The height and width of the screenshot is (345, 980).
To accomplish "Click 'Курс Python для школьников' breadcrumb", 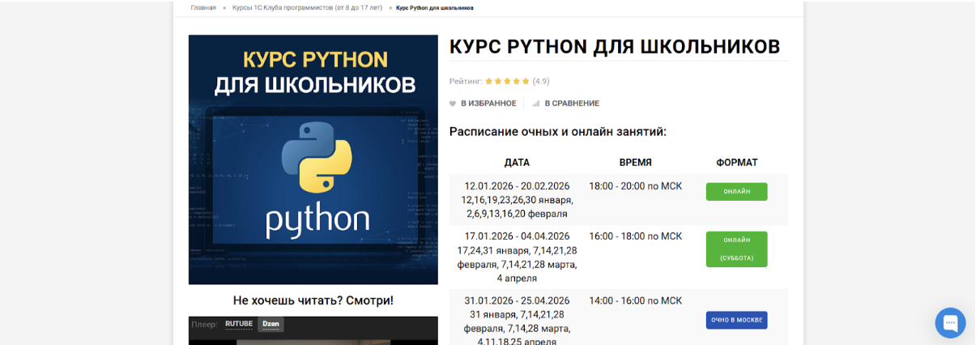I will (435, 7).
